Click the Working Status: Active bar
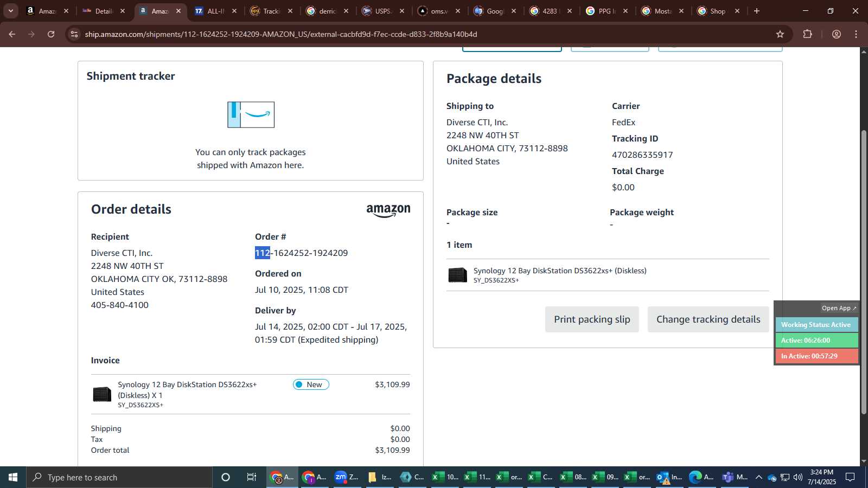The height and width of the screenshot is (488, 868). pos(816,325)
